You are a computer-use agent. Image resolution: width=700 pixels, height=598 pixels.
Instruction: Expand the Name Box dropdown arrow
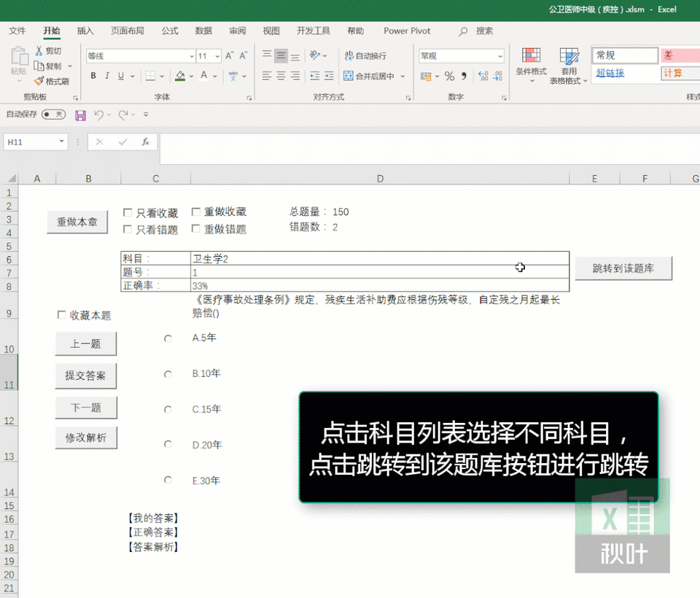click(61, 141)
